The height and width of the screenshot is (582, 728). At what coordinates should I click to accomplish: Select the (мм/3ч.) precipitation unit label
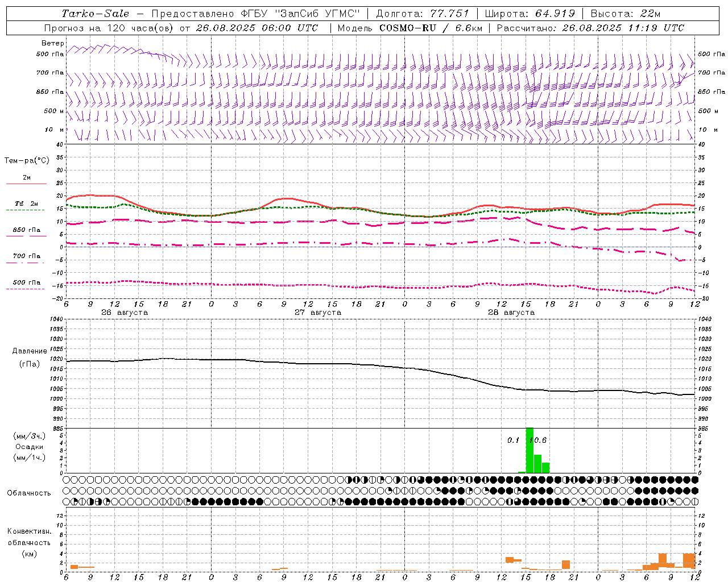30,436
